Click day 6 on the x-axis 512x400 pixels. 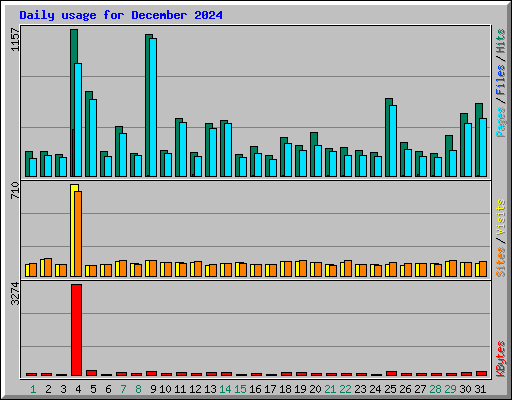(108, 389)
